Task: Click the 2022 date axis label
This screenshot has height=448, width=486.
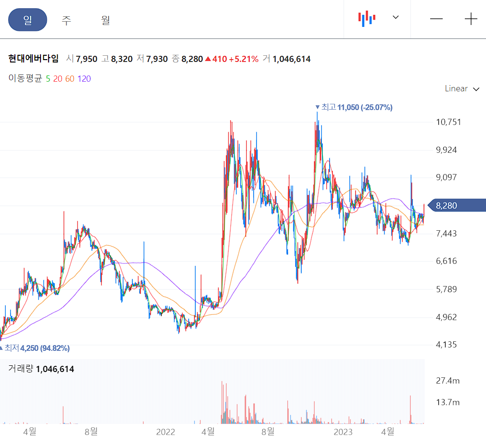Action: click(166, 432)
